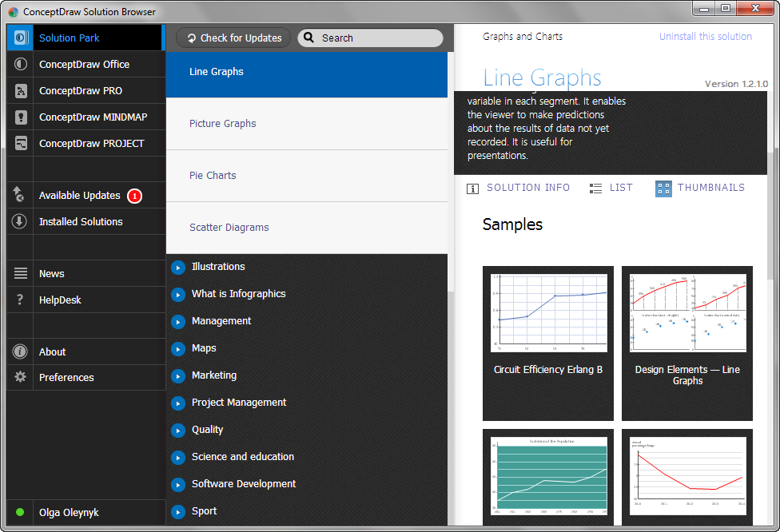Switch to the SOLUTION INFO view
Screen dimensions: 780x532
(x=527, y=188)
